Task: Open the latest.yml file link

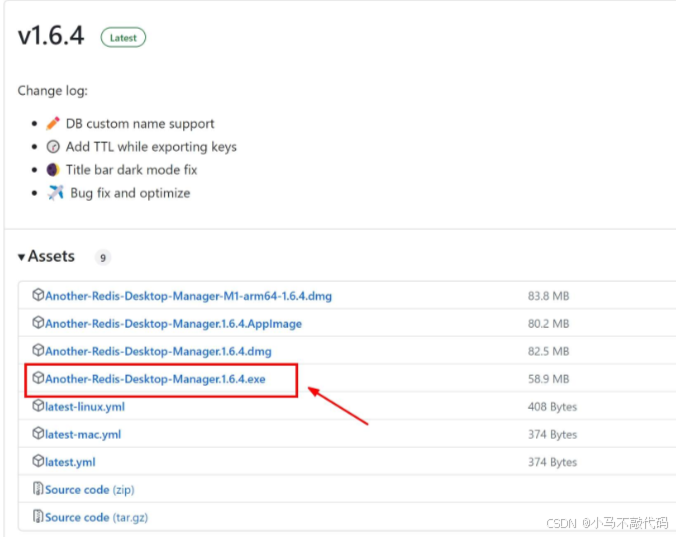Action: (x=70, y=462)
